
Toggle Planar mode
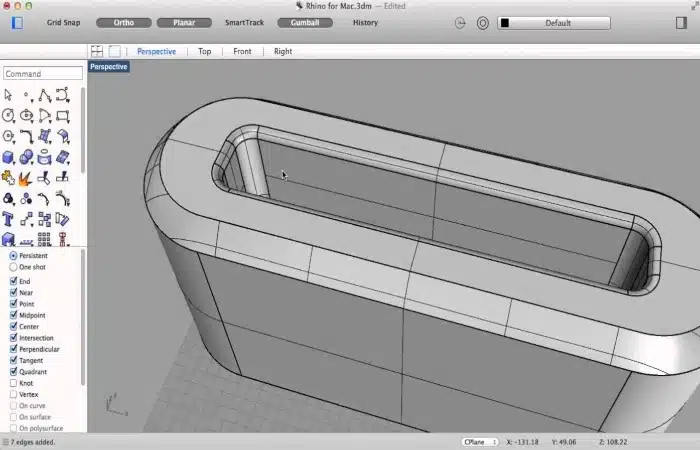[184, 23]
